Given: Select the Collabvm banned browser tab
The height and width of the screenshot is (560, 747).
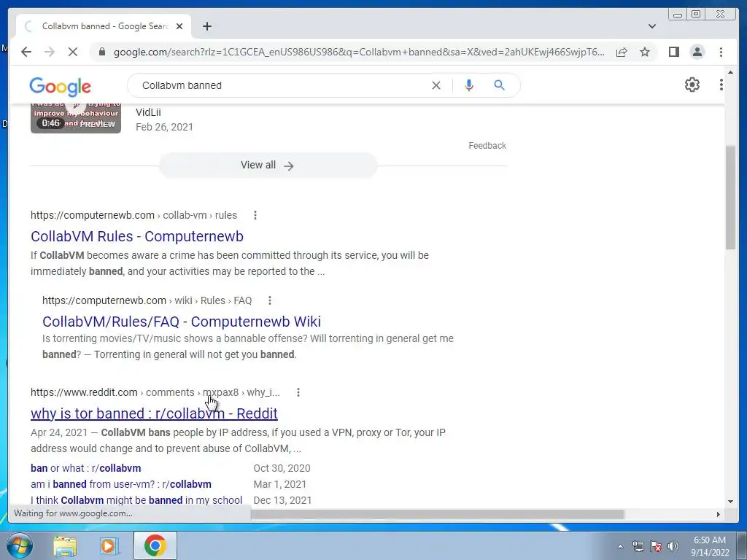Looking at the screenshot, I should 104,26.
